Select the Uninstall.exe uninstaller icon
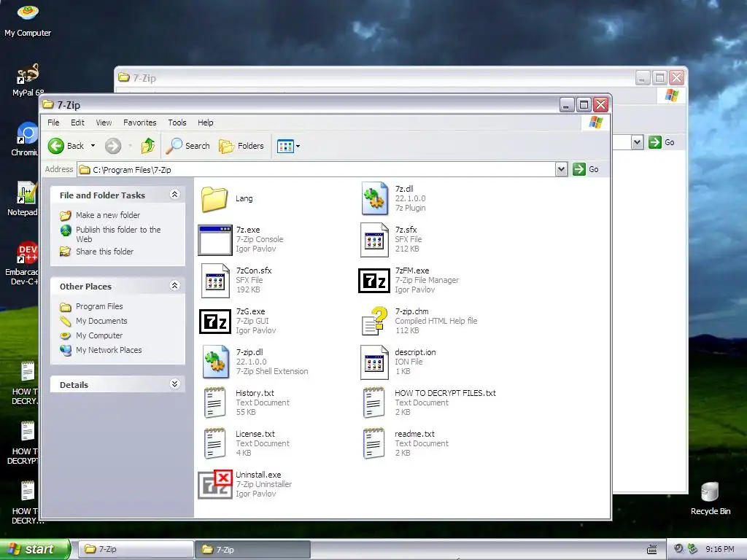 point(215,484)
